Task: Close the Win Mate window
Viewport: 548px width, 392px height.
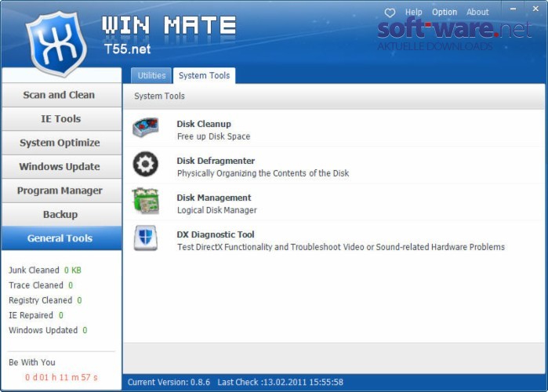Action: [535, 9]
